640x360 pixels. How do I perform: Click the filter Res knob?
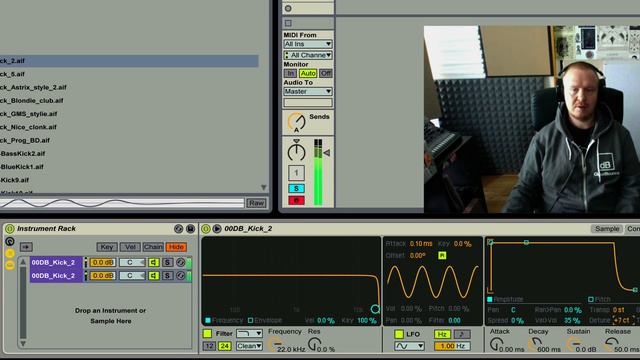tap(314, 345)
